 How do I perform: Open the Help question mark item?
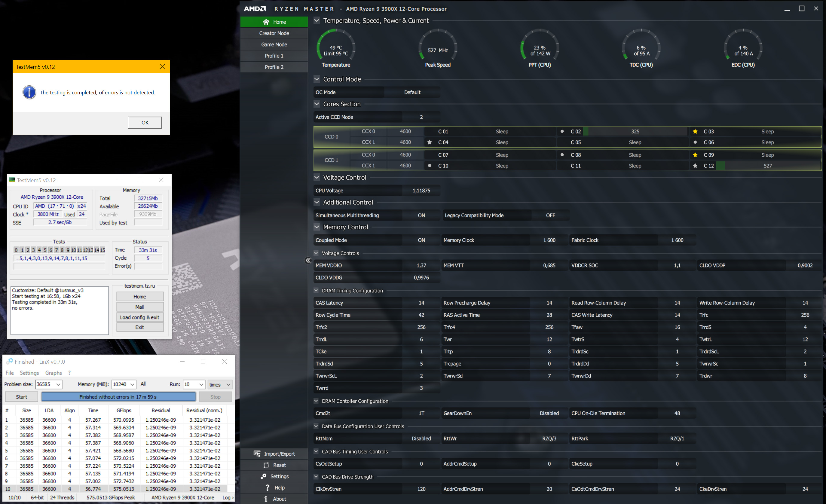click(267, 487)
